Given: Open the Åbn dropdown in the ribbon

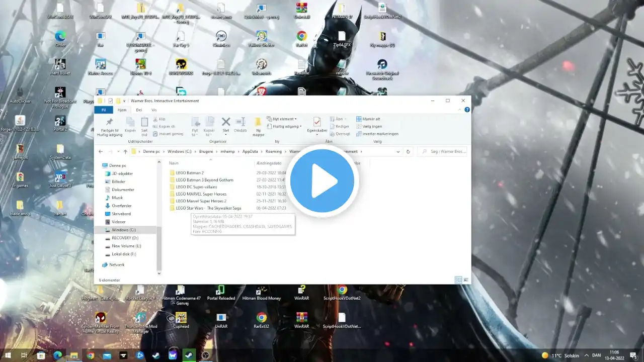Looking at the screenshot, I should point(338,119).
